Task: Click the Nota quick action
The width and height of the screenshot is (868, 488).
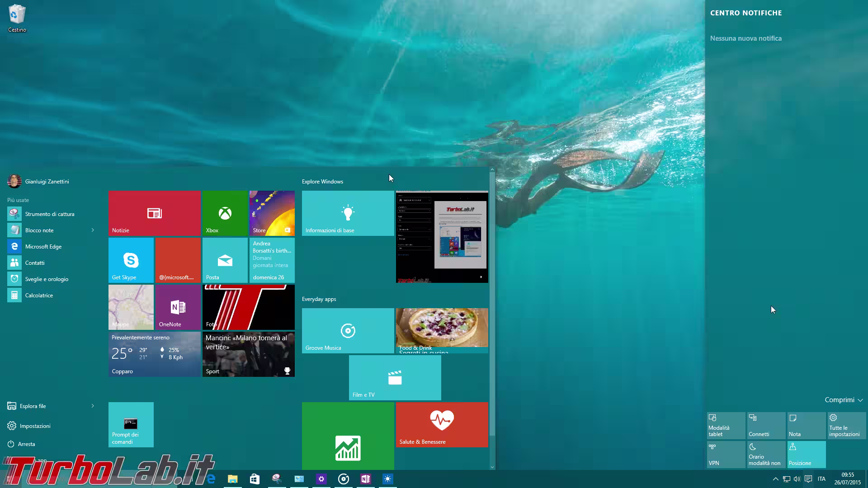Action: (x=807, y=425)
